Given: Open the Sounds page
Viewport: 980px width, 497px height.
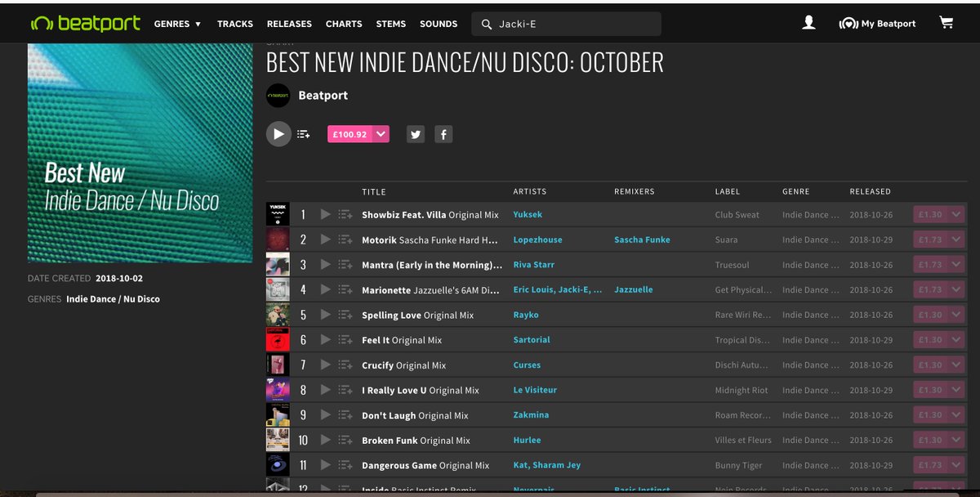Looking at the screenshot, I should [x=439, y=24].
